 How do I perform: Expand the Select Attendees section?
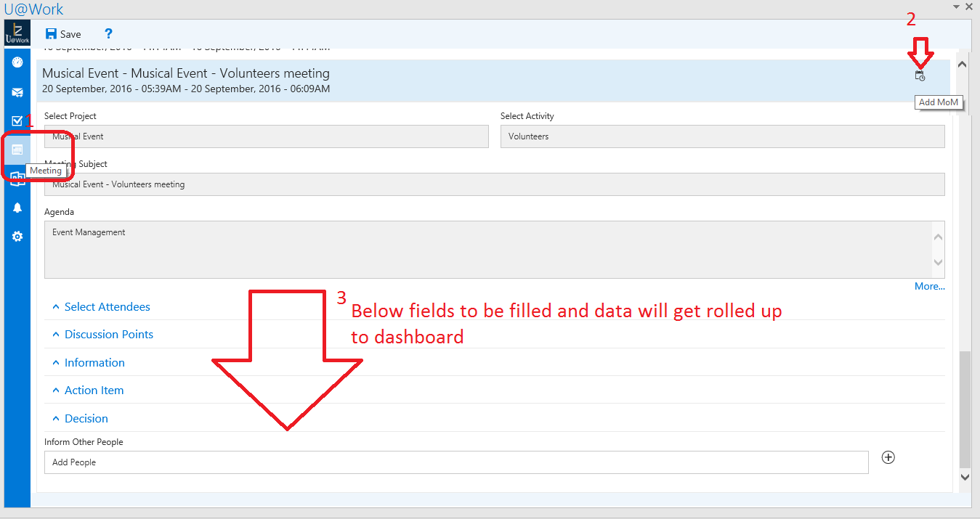[107, 307]
